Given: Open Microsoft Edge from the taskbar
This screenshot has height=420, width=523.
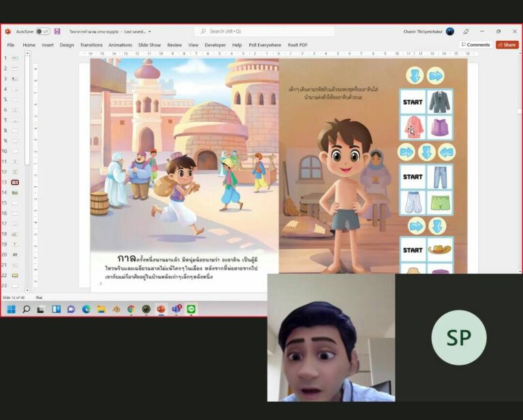Looking at the screenshot, I should pyautogui.click(x=86, y=309).
